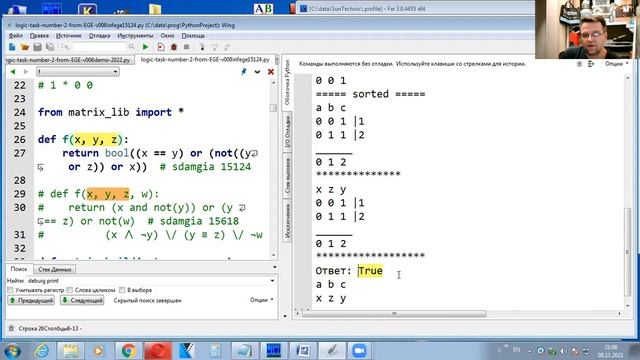Select vertical 'Стек вызовов' tab
The image size is (640, 360).
287,176
